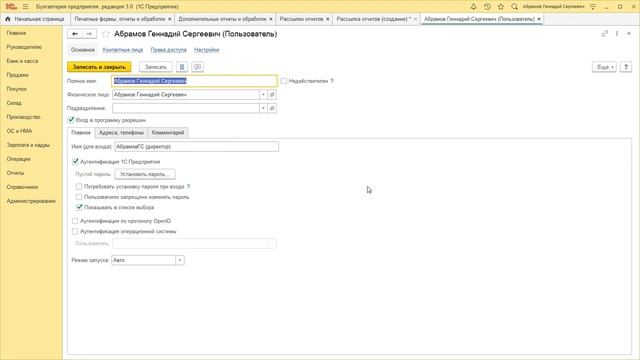
Task: Enable Аутентификация по протоколу OpenID
Action: pyautogui.click(x=75, y=221)
